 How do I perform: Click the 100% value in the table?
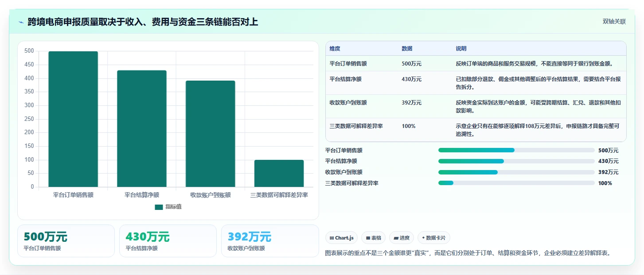pos(409,126)
